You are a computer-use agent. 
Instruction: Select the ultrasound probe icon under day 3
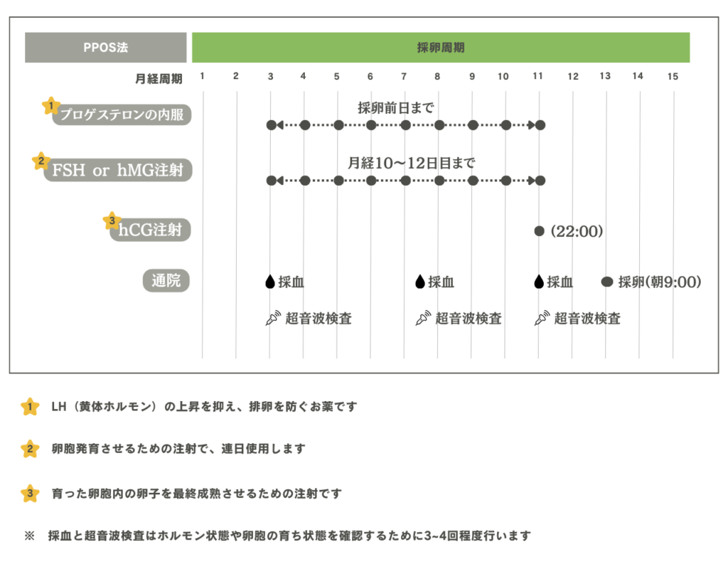coord(271,318)
